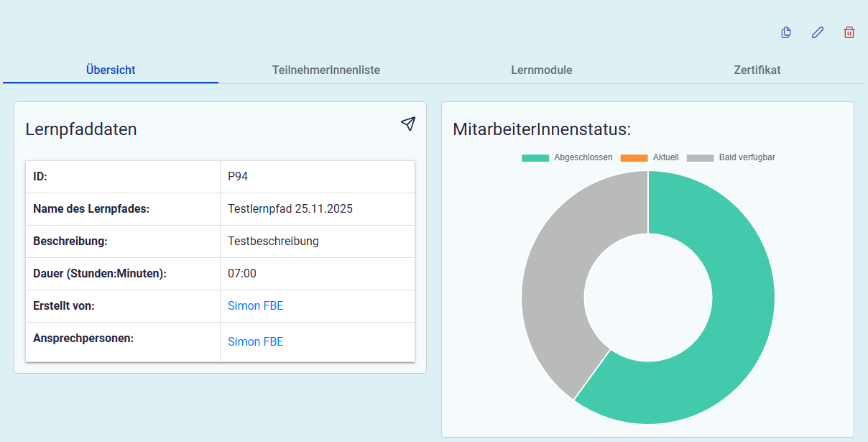The image size is (868, 442).
Task: Select the Zertifikat tab
Action: coord(757,70)
